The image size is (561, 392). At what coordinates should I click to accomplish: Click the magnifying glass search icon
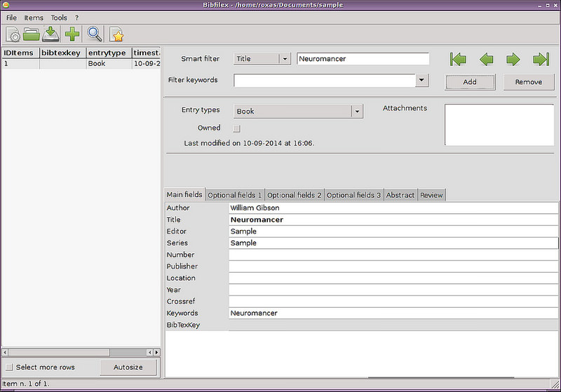pyautogui.click(x=95, y=34)
